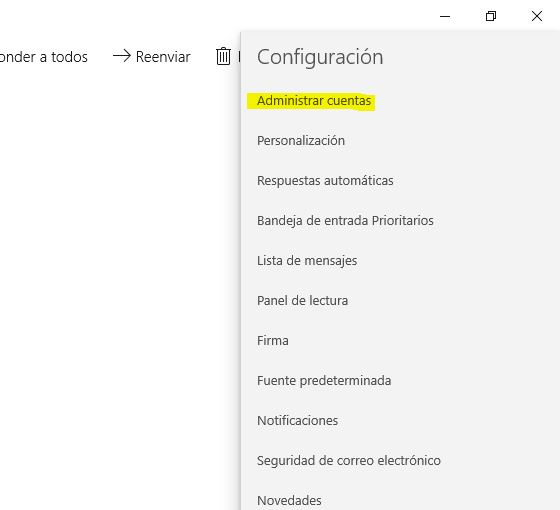Minimize the Mail window
Image resolution: width=560 pixels, height=510 pixels.
pos(445,16)
